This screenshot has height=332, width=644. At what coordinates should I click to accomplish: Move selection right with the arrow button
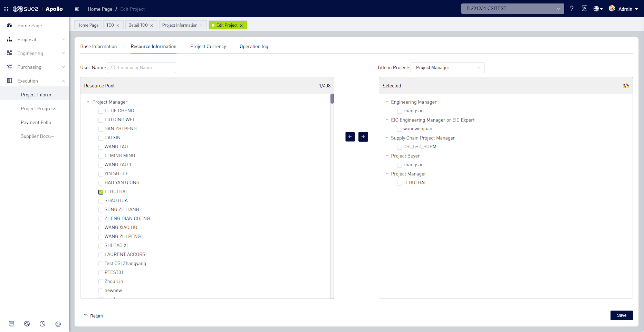click(363, 137)
